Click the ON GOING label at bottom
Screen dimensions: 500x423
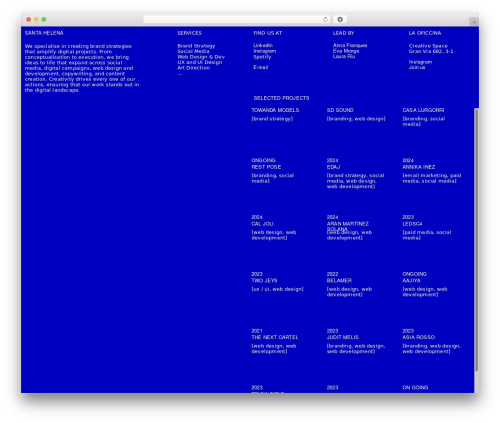coord(415,388)
